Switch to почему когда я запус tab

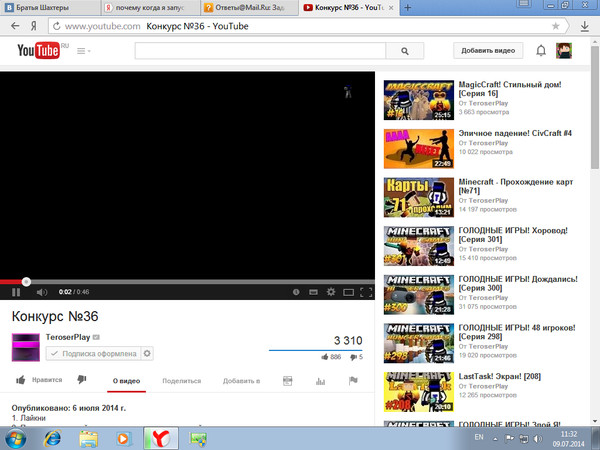coord(150,8)
